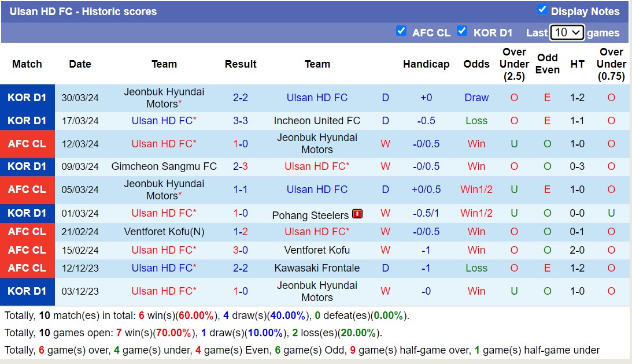The height and width of the screenshot is (364, 632).
Task: Click the Loss odds beside Kawasaki Frontale
Action: (476, 268)
